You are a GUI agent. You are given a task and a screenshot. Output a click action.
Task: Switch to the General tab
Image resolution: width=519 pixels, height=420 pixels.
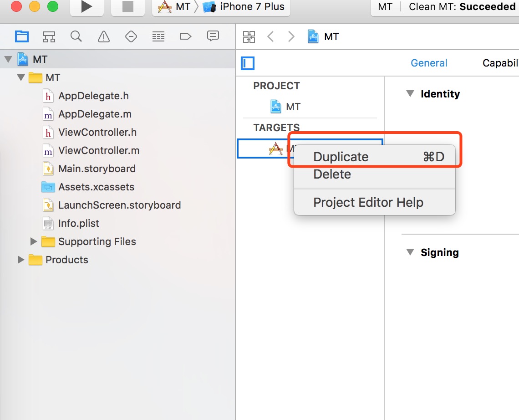pos(429,63)
